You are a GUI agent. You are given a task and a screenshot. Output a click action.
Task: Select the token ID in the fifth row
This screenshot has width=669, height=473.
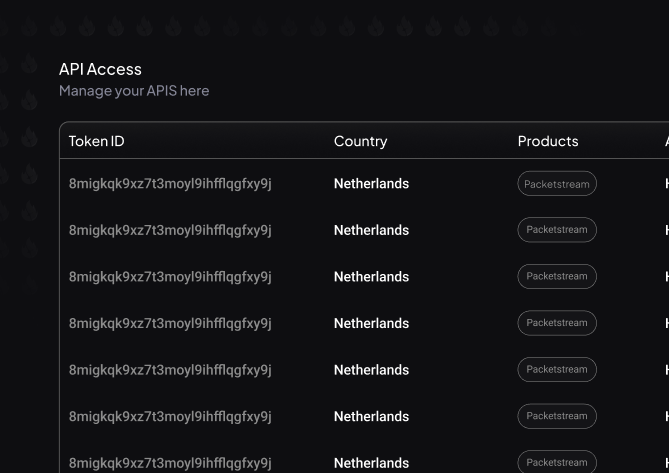coord(170,370)
